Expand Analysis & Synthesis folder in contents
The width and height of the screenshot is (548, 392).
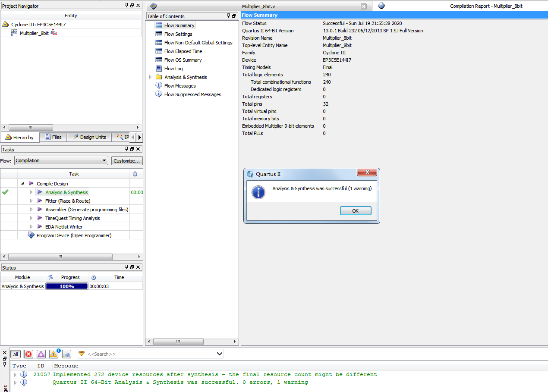(x=150, y=77)
